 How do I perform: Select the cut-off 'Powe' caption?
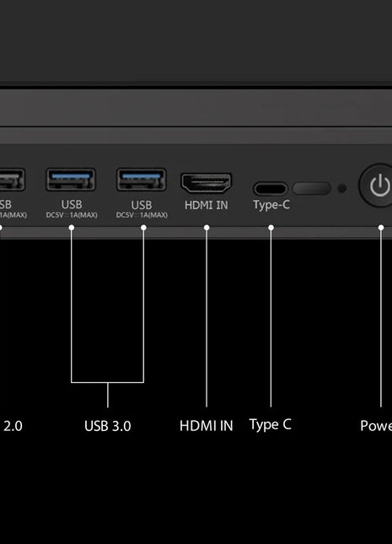pos(376,426)
